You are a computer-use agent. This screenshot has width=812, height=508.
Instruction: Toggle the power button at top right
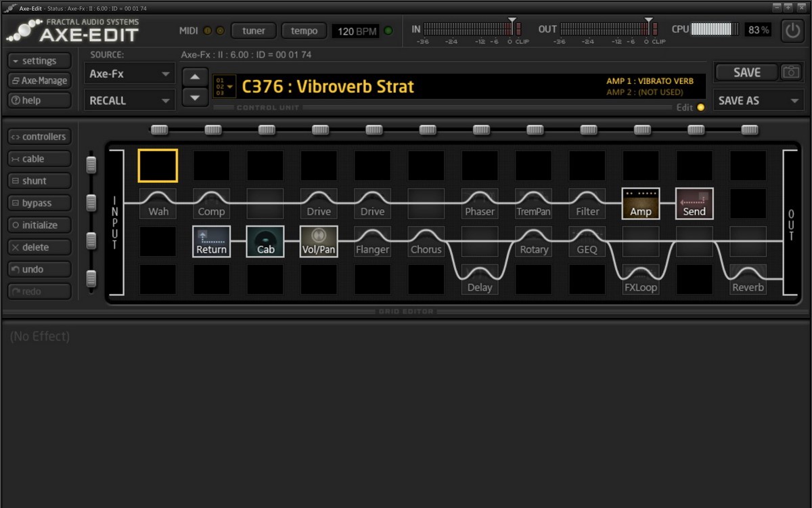[x=792, y=30]
